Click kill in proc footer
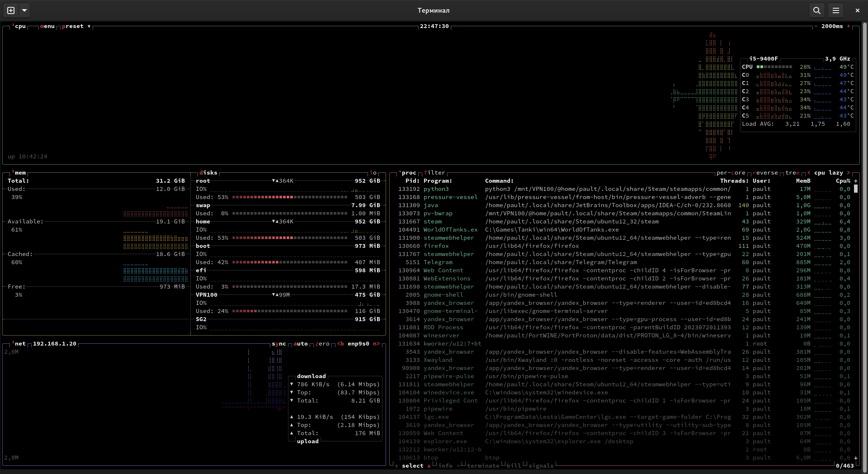The image size is (868, 474). (514, 466)
